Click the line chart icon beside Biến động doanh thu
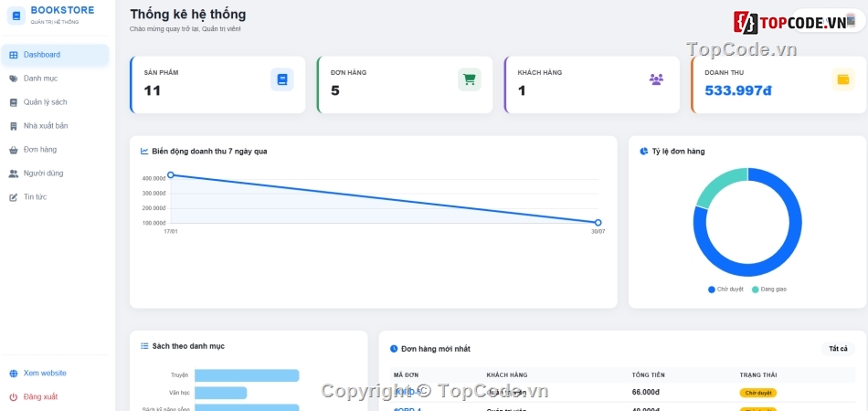Screen dimensions: 868x411 [x=144, y=151]
